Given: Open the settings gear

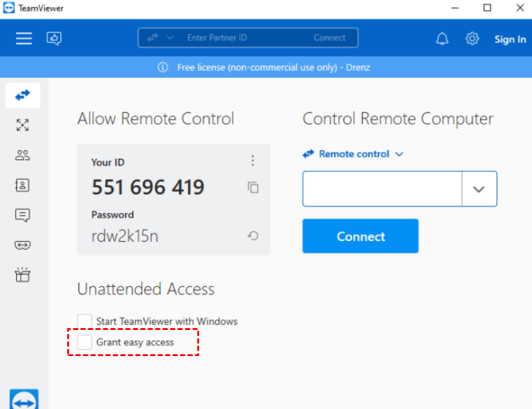Looking at the screenshot, I should point(472,39).
